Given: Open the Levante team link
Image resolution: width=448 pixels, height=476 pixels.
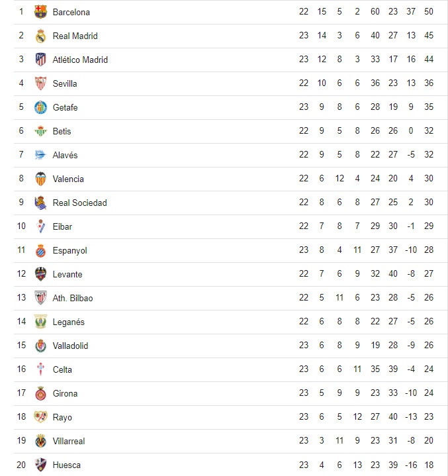Looking at the screenshot, I should (x=67, y=274).
